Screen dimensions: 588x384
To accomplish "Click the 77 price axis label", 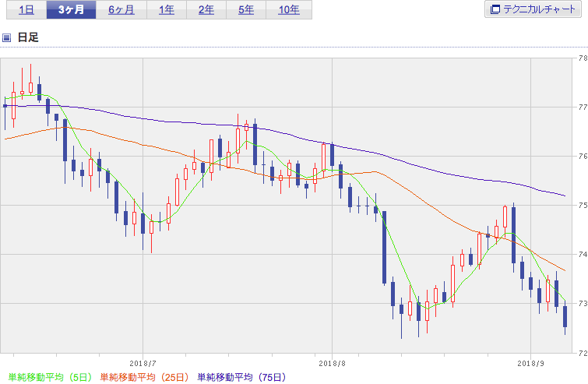I will pos(583,107).
